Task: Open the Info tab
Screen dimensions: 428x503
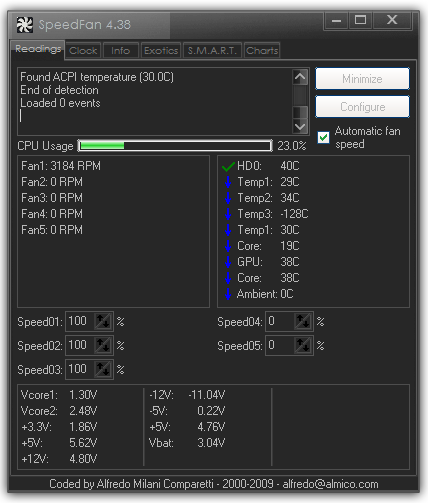Action: coord(120,51)
